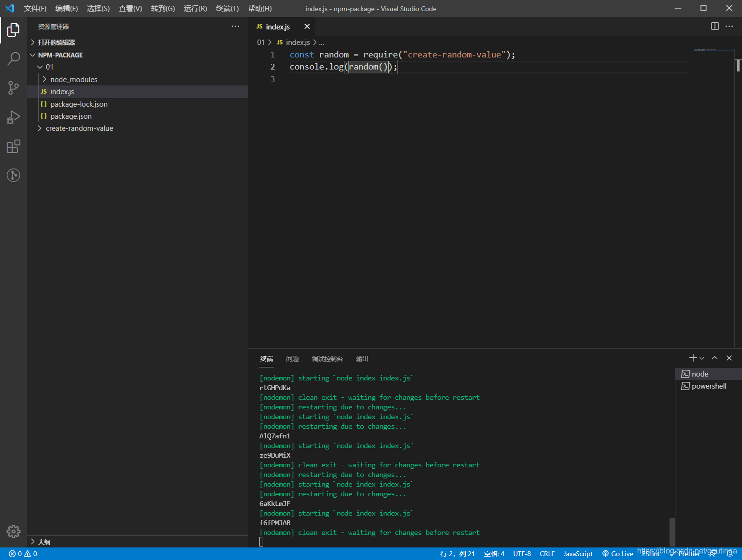Viewport: 742px width, 560px height.
Task: Close the index.js editor tab
Action: (307, 27)
